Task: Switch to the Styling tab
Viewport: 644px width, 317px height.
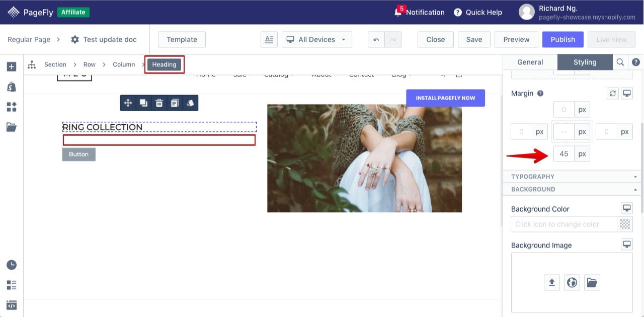Action: click(x=585, y=62)
